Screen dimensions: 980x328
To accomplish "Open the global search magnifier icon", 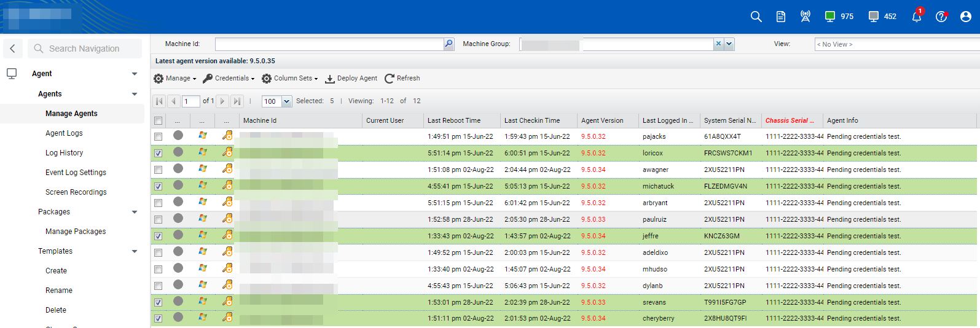I will coord(756,17).
